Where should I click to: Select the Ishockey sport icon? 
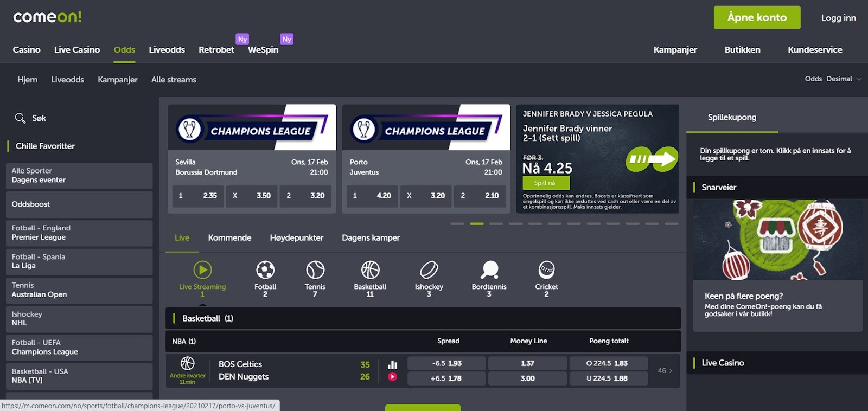click(429, 270)
